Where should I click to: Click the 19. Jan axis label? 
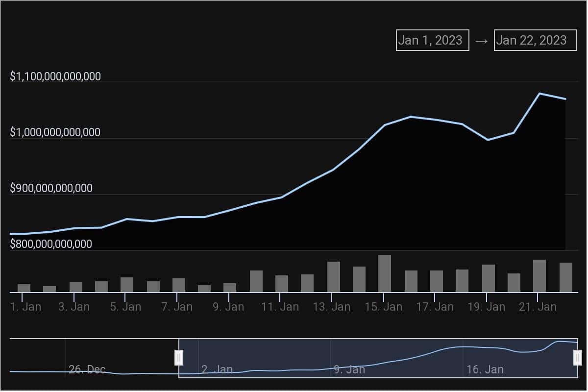487,307
